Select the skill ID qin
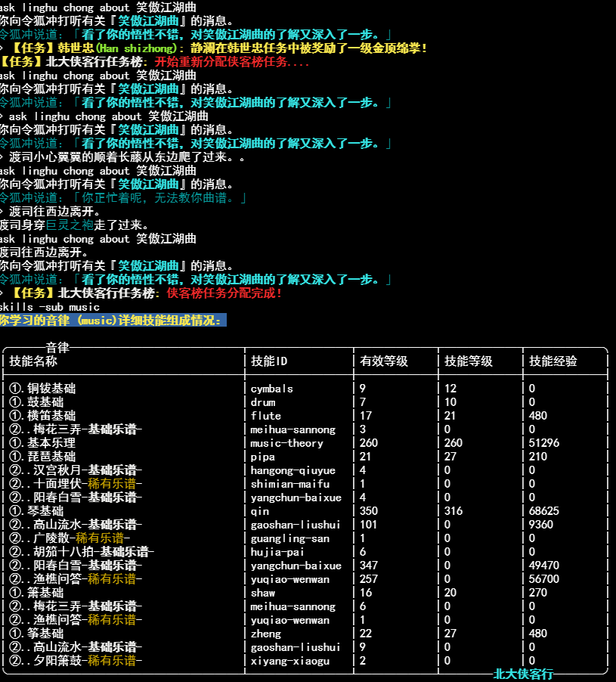 tap(259, 510)
